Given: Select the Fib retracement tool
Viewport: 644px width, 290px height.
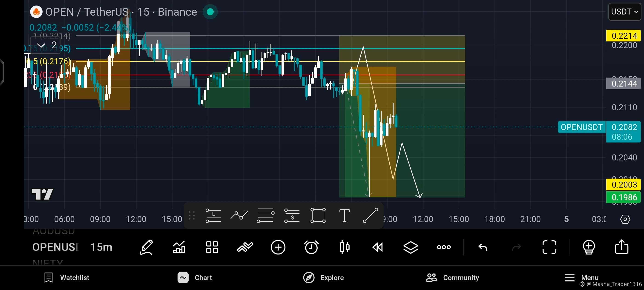Looking at the screenshot, I should [x=265, y=215].
